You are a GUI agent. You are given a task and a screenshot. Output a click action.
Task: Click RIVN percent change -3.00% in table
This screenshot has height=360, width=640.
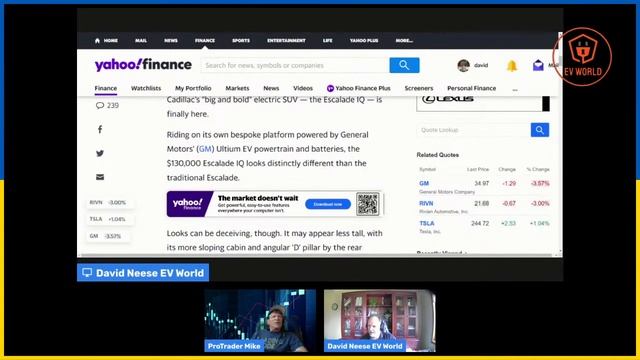(x=540, y=203)
